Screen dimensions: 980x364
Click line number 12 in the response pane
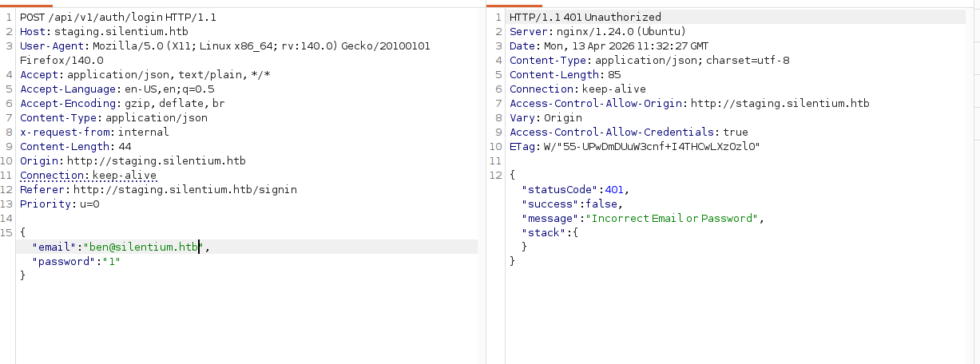(x=496, y=175)
